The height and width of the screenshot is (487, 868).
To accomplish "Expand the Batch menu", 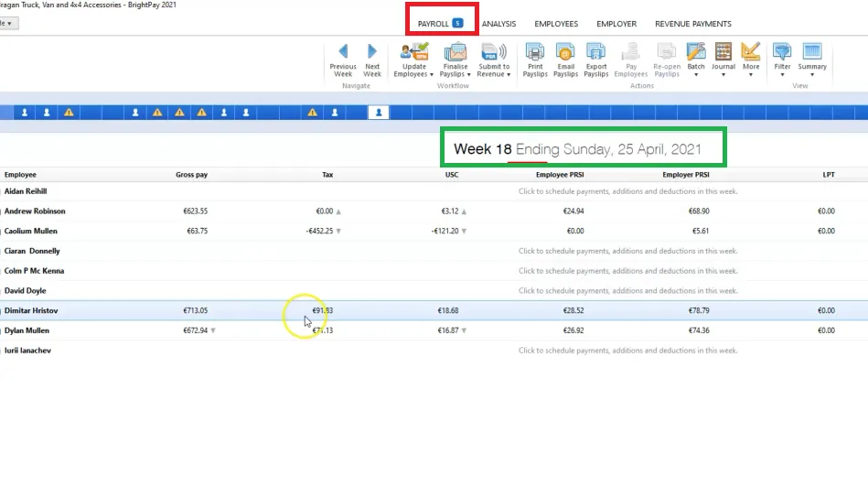I will [696, 60].
